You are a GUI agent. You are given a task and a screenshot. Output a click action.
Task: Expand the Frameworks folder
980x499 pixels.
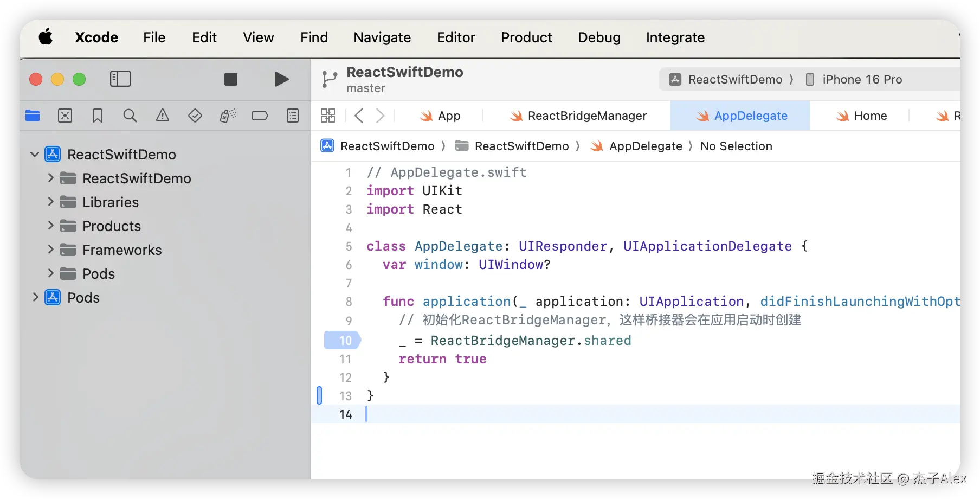point(50,250)
